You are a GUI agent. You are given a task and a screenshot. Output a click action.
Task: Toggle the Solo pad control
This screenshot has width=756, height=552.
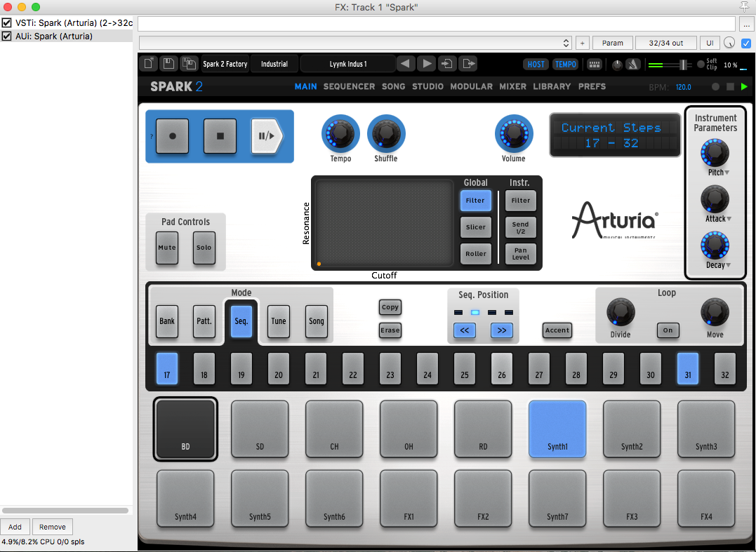point(204,248)
